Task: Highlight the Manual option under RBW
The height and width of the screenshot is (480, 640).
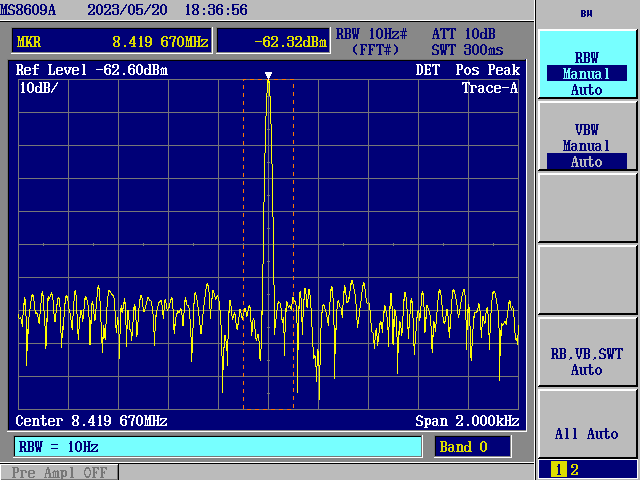Action: coord(587,73)
